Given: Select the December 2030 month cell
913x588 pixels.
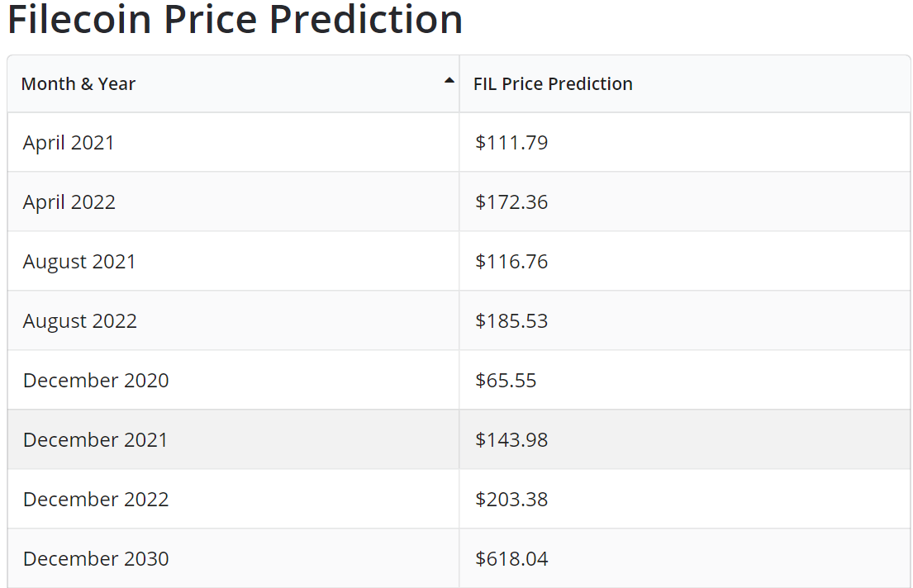Looking at the screenshot, I should pos(234,558).
